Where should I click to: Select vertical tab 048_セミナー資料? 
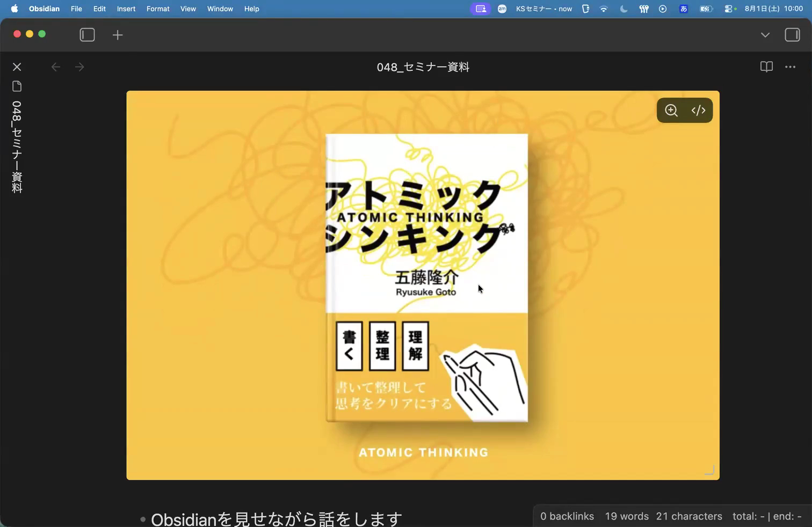coord(17,147)
